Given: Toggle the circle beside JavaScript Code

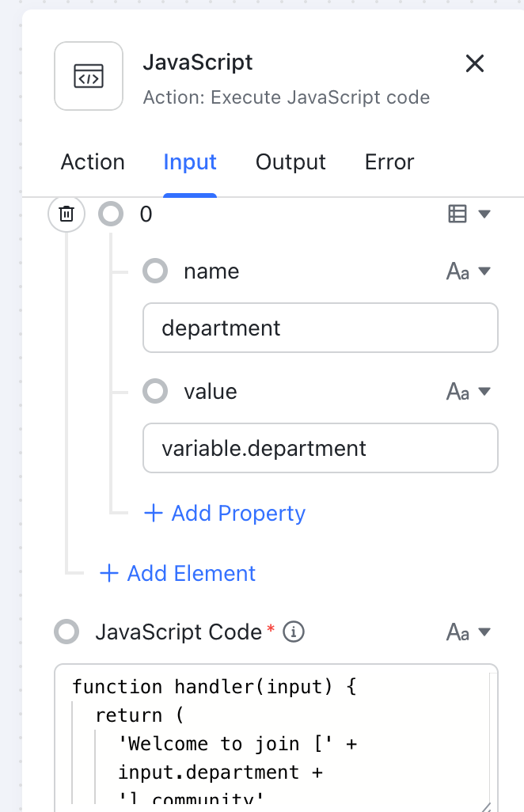Looking at the screenshot, I should (x=66, y=632).
